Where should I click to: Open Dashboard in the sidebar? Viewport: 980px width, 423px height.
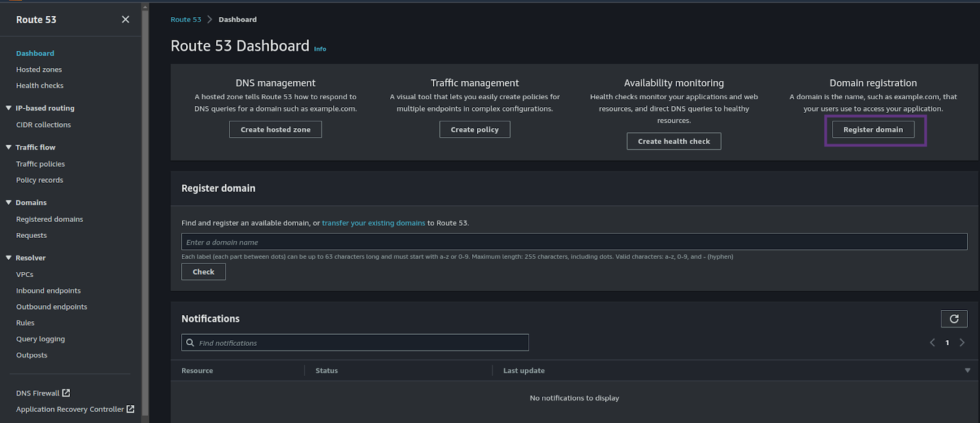pyautogui.click(x=35, y=53)
